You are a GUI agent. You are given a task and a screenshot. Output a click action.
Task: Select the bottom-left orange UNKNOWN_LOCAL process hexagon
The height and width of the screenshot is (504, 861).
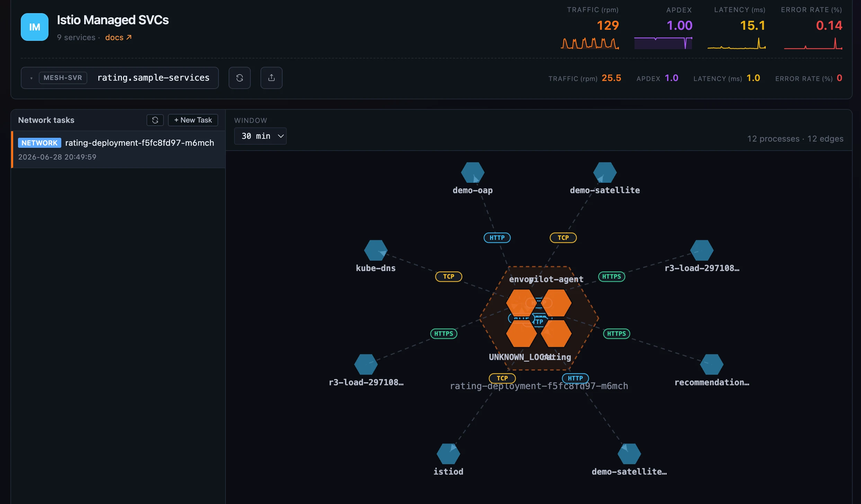tap(522, 334)
